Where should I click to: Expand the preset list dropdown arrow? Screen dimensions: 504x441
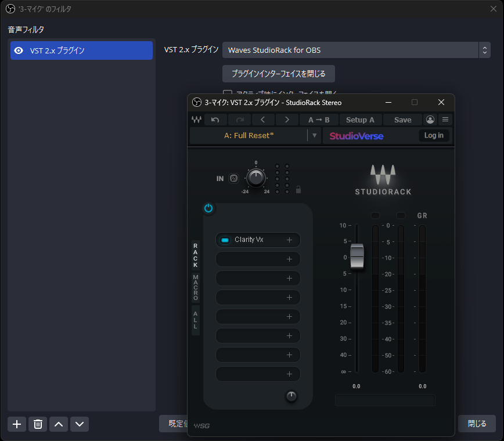point(314,136)
